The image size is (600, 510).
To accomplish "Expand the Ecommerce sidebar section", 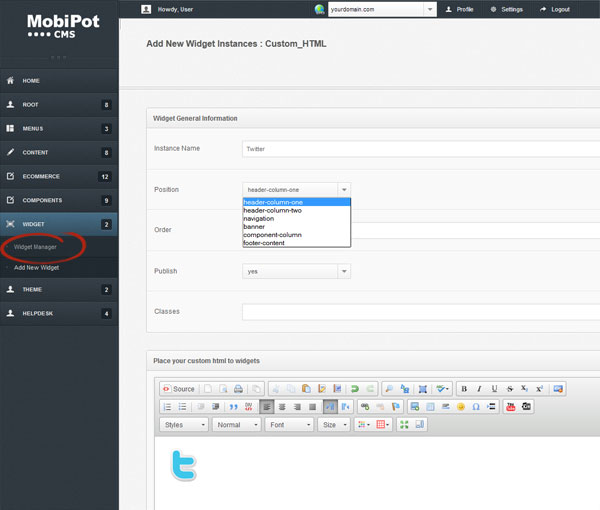I will [59, 176].
